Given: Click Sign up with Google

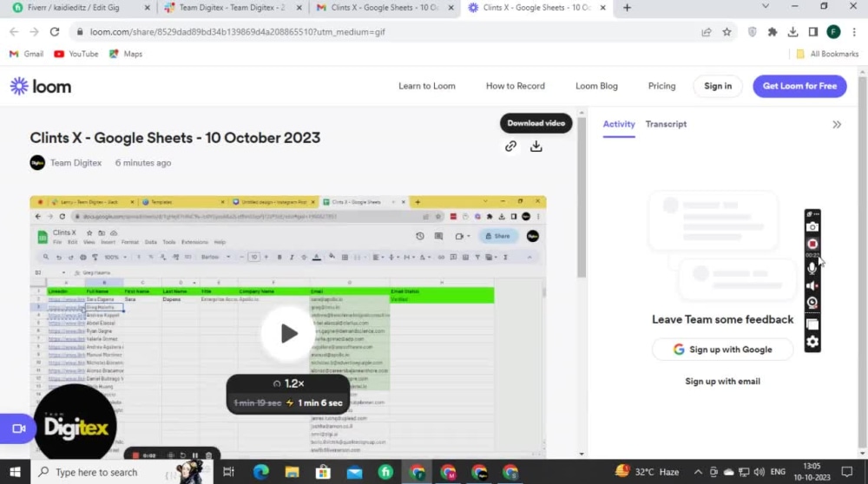Looking at the screenshot, I should click(722, 350).
